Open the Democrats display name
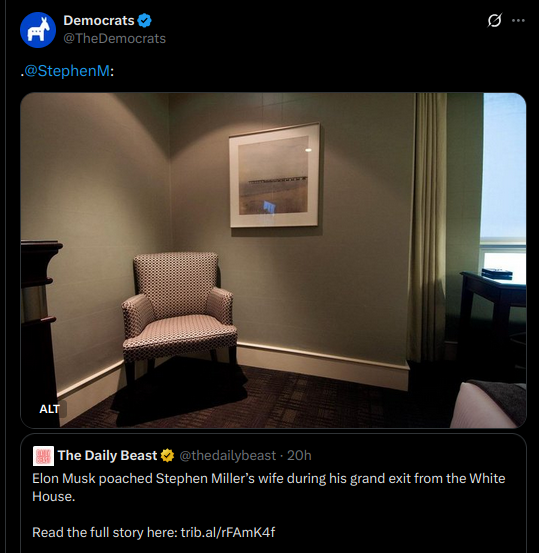The image size is (539, 553). [99, 20]
